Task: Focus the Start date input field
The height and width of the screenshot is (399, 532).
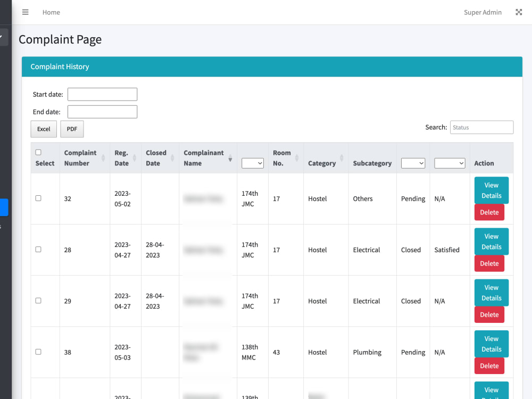Action: [103, 94]
